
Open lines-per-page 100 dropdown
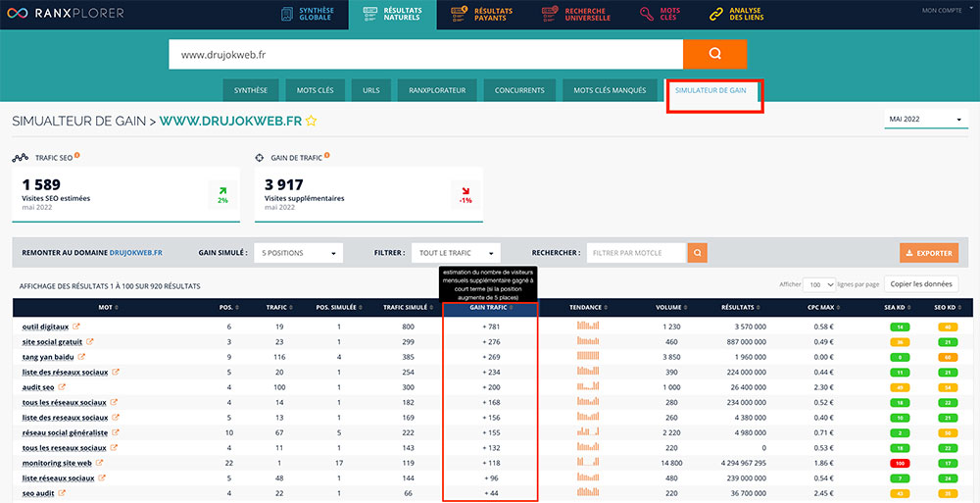pyautogui.click(x=819, y=284)
